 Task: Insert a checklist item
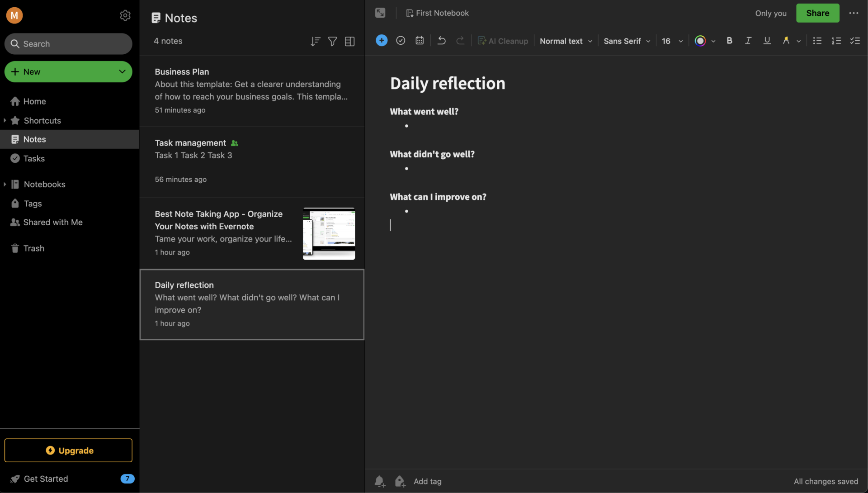(855, 41)
